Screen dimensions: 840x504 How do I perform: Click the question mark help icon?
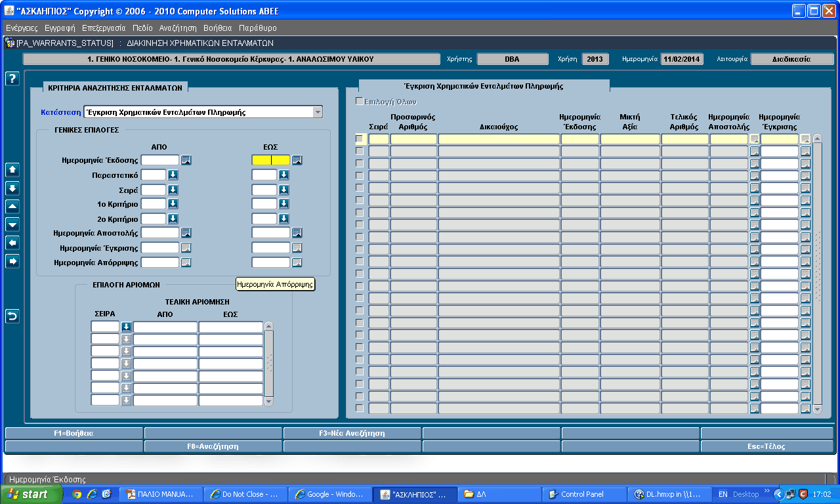coord(12,79)
